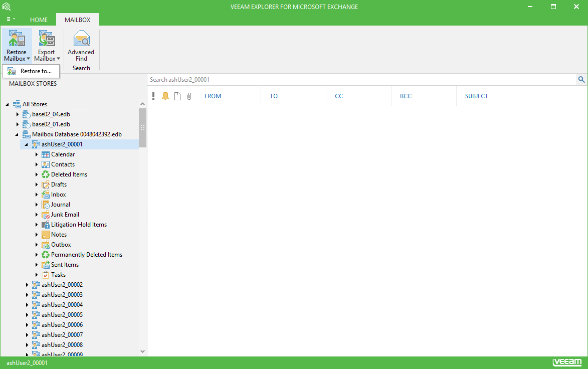Click the Calendar folder icon
The image size is (588, 369).
point(46,154)
